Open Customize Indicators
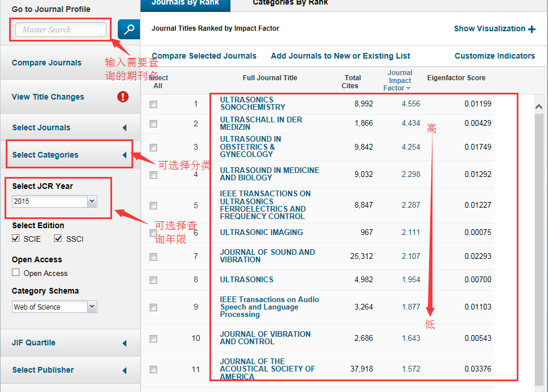This screenshot has height=392, width=548. (x=495, y=56)
